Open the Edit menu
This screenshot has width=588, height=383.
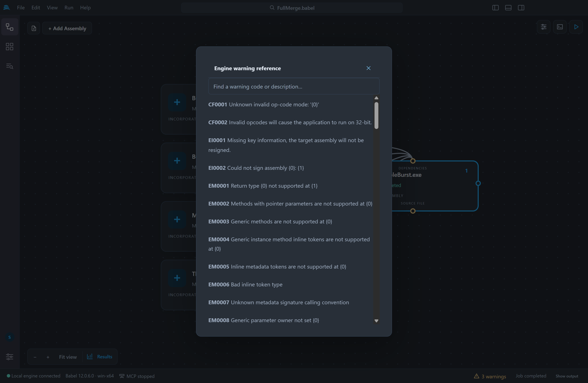click(36, 8)
